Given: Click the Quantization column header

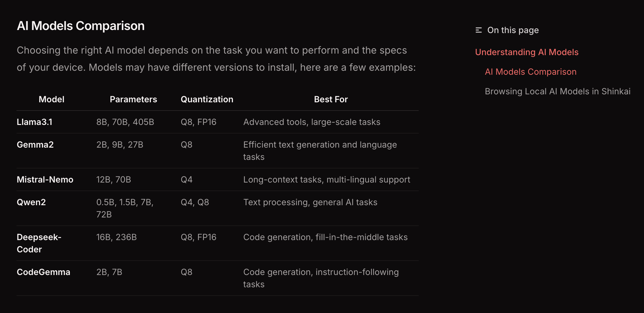Looking at the screenshot, I should point(207,99).
